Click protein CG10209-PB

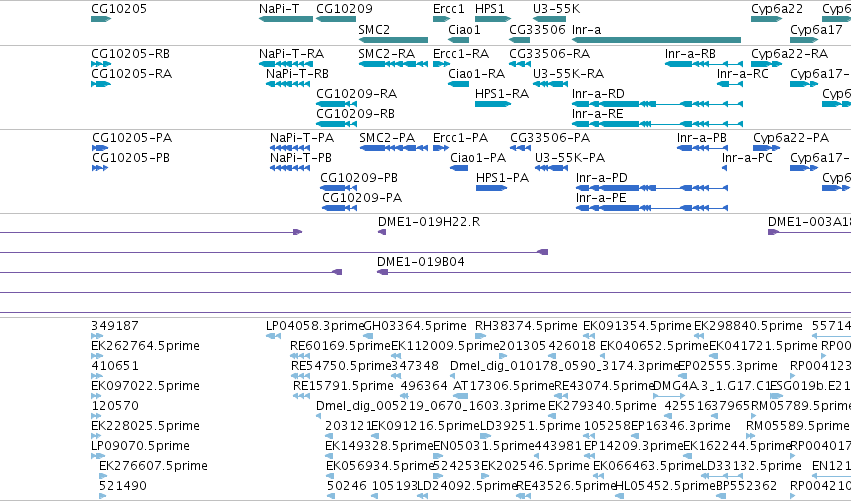point(359,178)
